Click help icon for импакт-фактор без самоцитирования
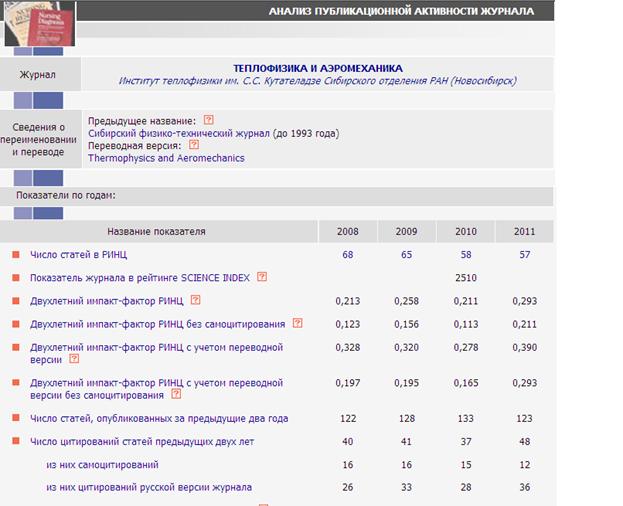The height and width of the screenshot is (506, 623). tap(298, 323)
